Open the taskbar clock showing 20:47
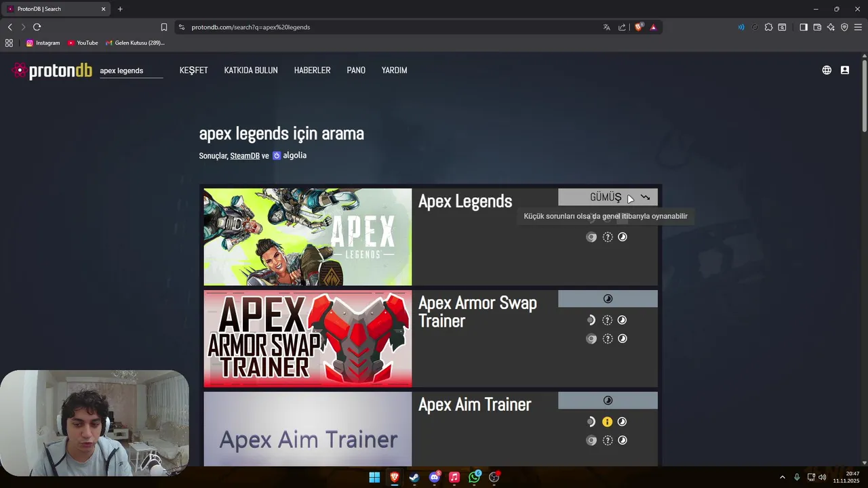868x488 pixels. [847, 477]
